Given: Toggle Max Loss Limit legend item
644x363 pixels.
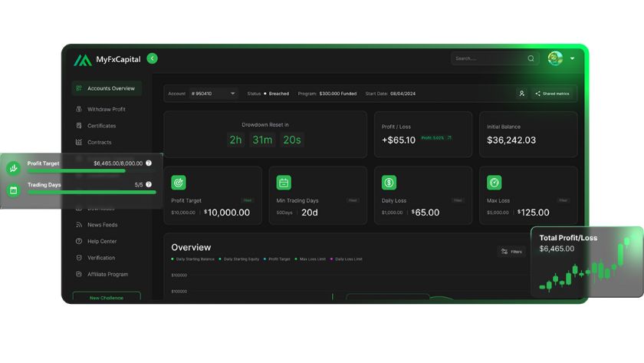Looking at the screenshot, I should (x=310, y=259).
